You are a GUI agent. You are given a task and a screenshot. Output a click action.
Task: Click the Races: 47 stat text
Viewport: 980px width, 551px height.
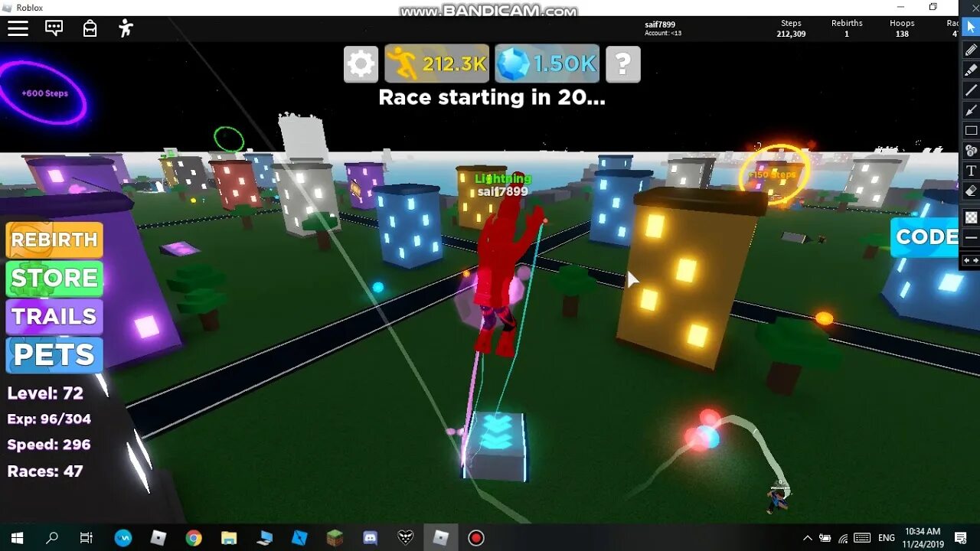pyautogui.click(x=45, y=471)
